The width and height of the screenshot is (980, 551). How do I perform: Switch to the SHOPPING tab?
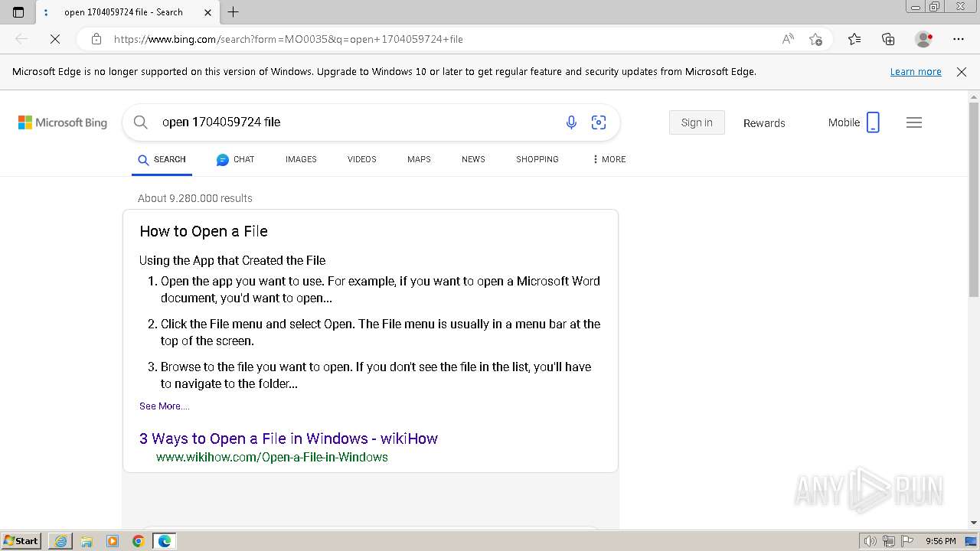[x=537, y=160]
